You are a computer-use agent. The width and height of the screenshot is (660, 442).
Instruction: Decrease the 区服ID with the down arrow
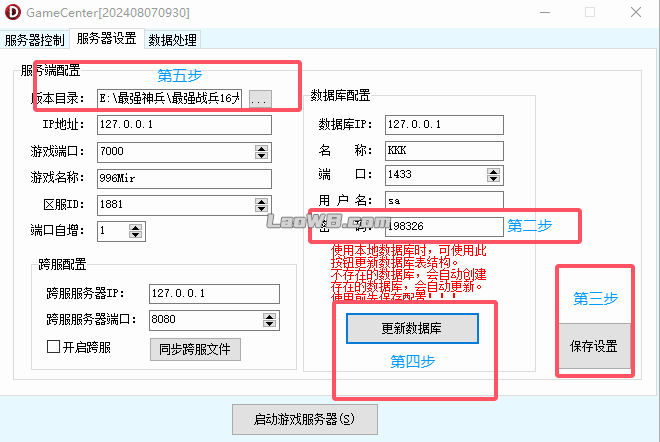pos(261,209)
